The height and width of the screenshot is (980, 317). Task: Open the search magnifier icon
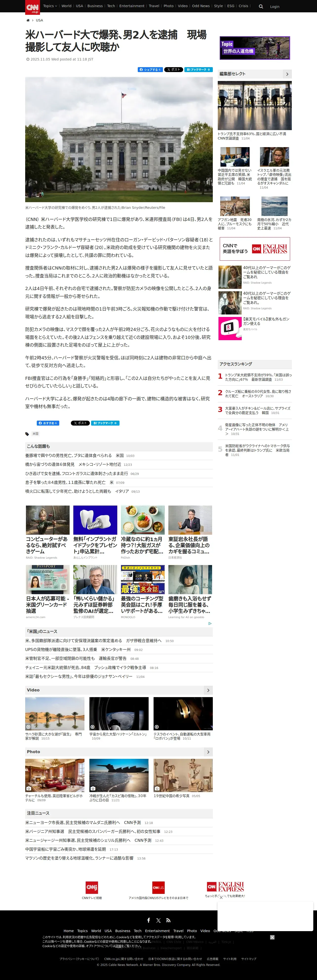261,6
